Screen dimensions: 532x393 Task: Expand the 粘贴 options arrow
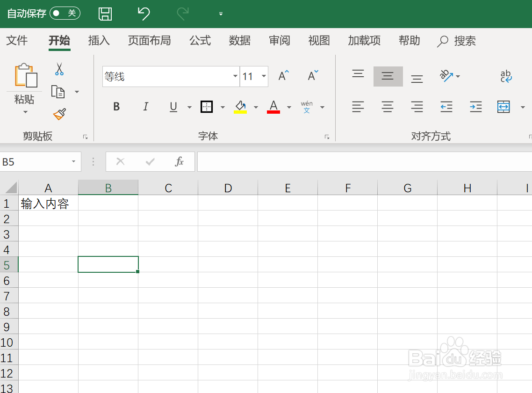point(25,112)
